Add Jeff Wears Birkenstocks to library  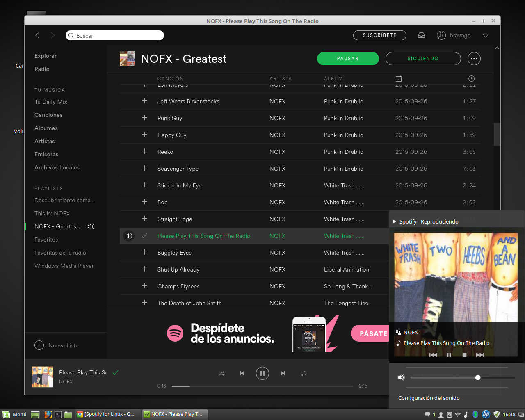(144, 101)
